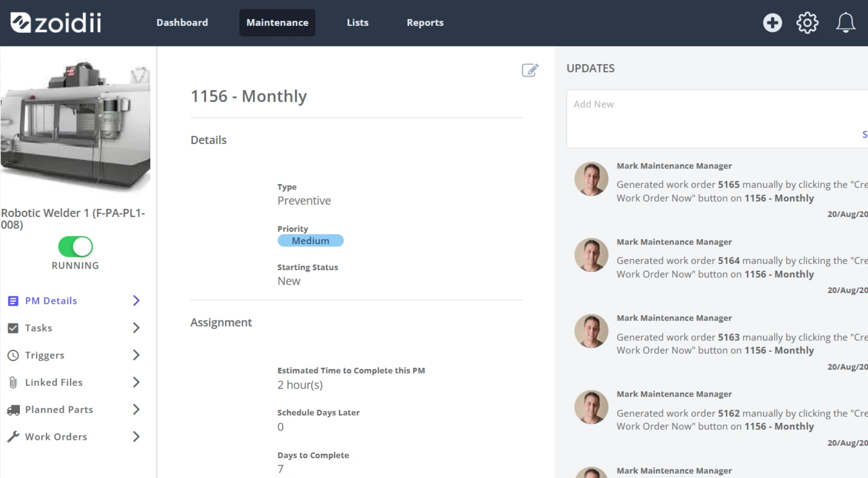Viewport: 868px width, 478px height.
Task: Open the Maintenance menu
Action: [x=277, y=23]
